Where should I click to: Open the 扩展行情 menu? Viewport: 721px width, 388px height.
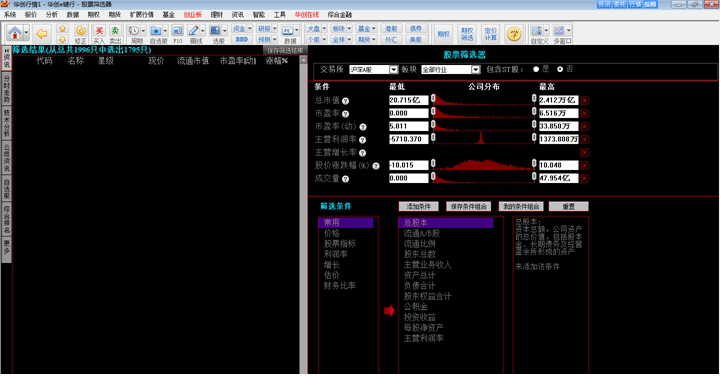click(x=142, y=15)
